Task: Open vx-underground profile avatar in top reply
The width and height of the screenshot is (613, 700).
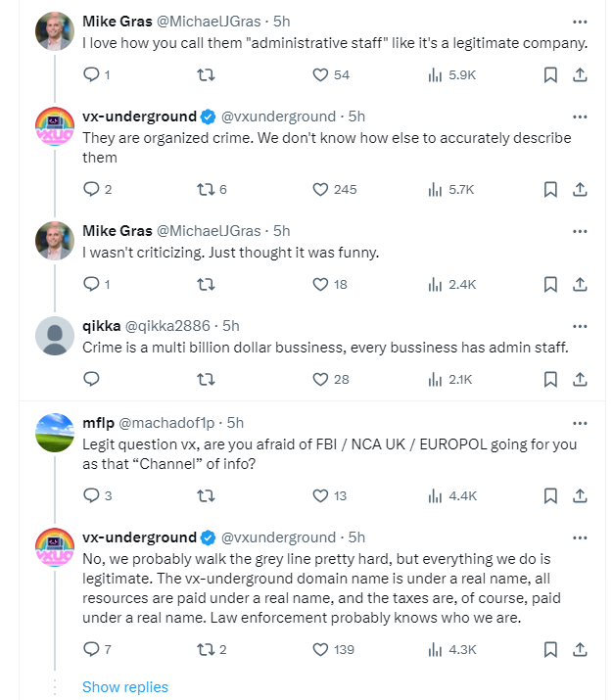Action: pos(55,126)
